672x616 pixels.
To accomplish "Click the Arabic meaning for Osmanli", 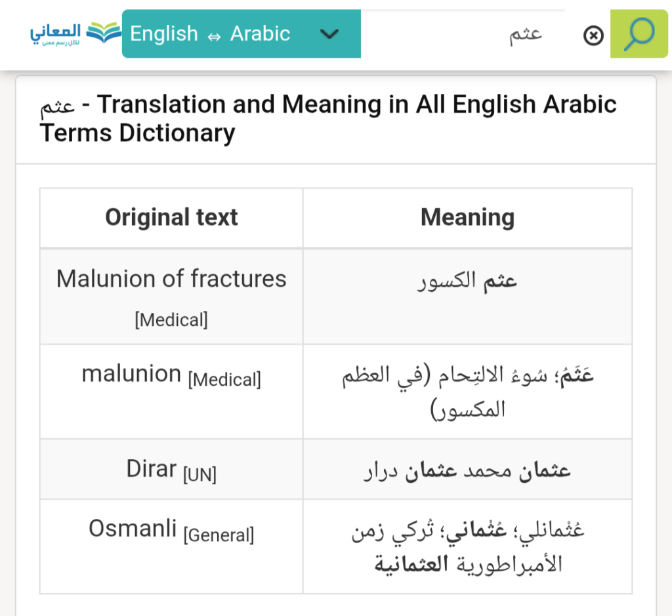I will pos(467,546).
